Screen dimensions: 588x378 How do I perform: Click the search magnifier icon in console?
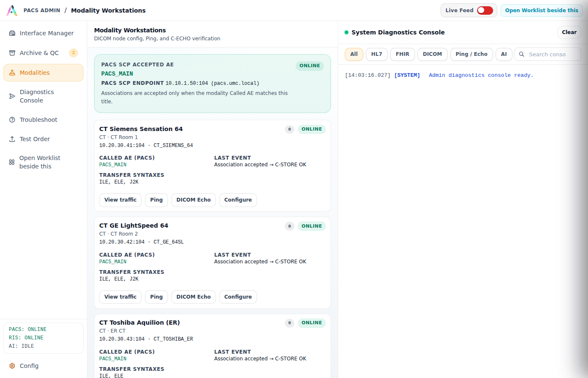[522, 54]
